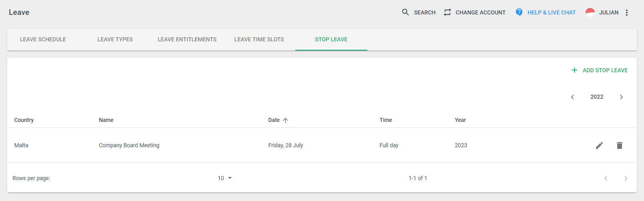The height and width of the screenshot is (201, 644).
Task: Switch to the Leave Schedule tab
Action: coord(43,39)
